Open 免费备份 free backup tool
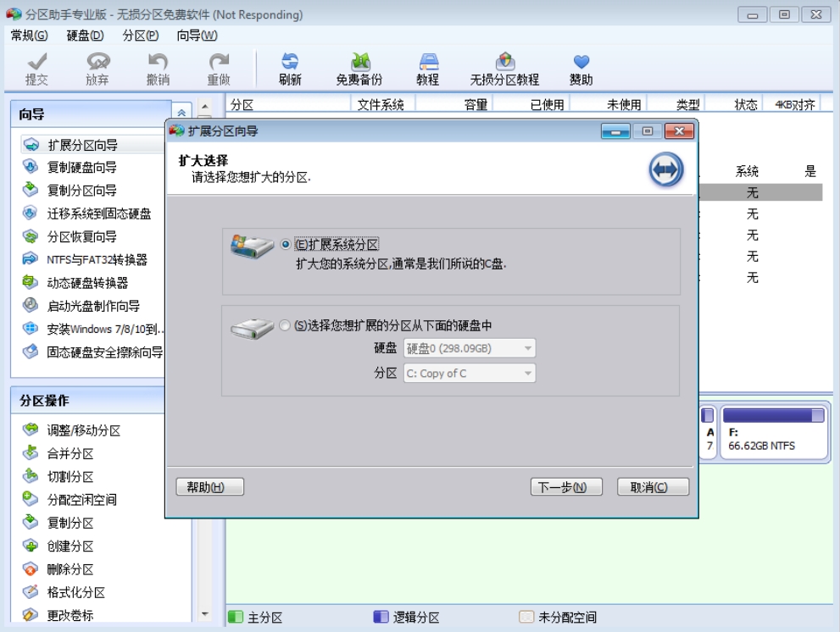The image size is (840, 632). 359,69
